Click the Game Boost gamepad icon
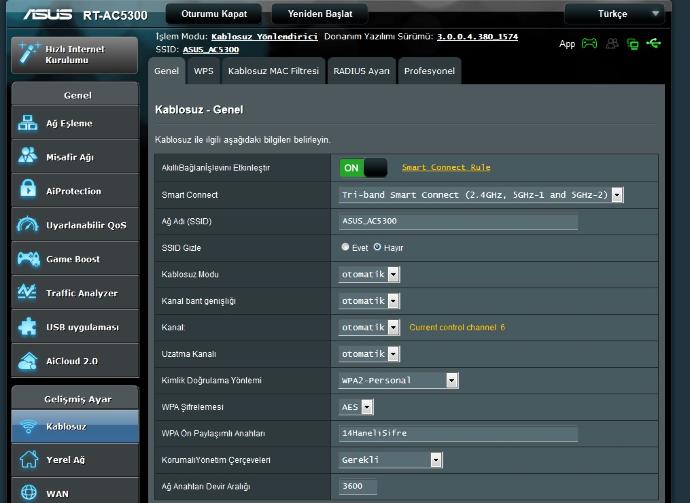Viewport: 690px width, 503px height. pyautogui.click(x=28, y=259)
